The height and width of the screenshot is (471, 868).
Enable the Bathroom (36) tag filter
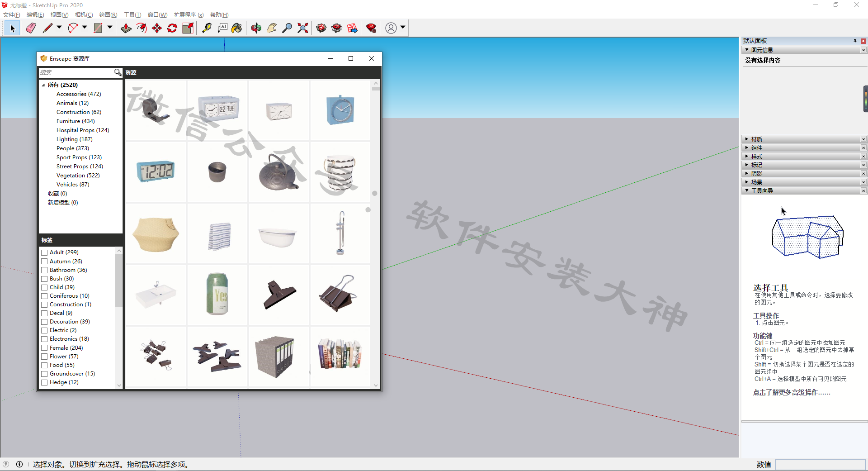[x=44, y=270]
